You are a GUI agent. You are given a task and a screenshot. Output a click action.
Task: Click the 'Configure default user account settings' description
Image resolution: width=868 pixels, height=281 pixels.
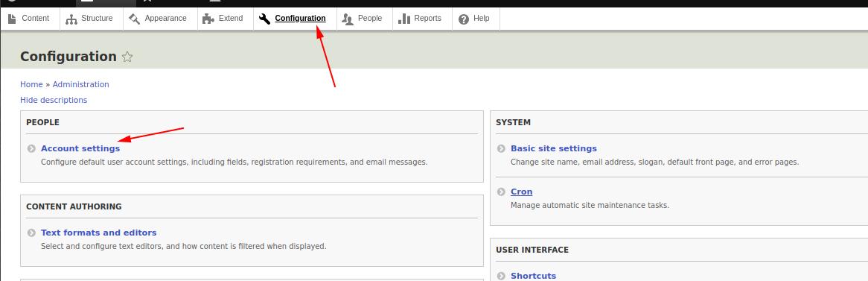234,162
